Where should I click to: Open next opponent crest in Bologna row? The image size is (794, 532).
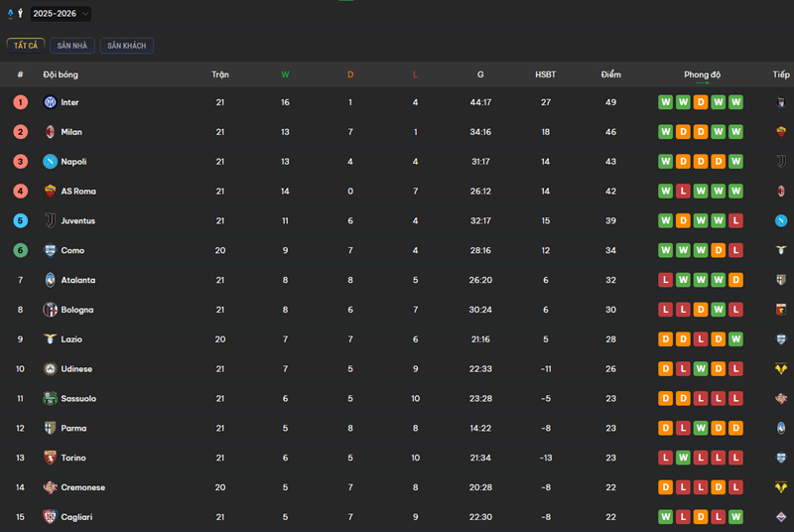pyautogui.click(x=781, y=310)
